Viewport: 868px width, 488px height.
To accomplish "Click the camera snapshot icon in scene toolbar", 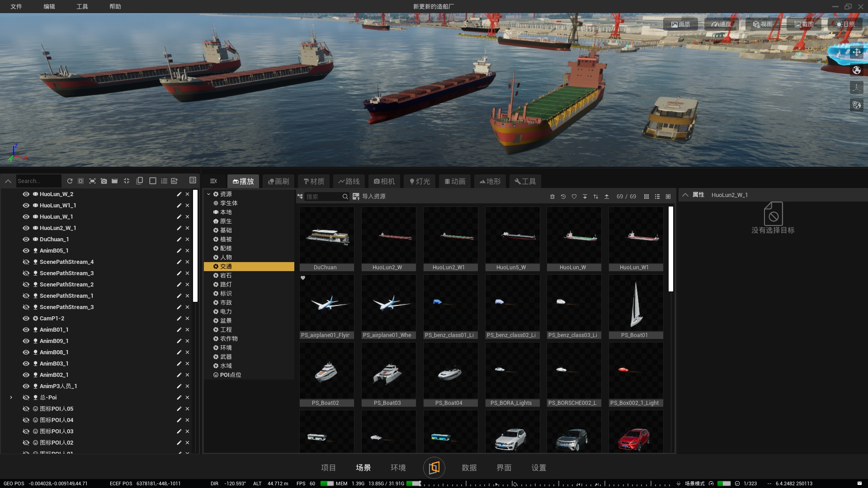I will point(104,181).
